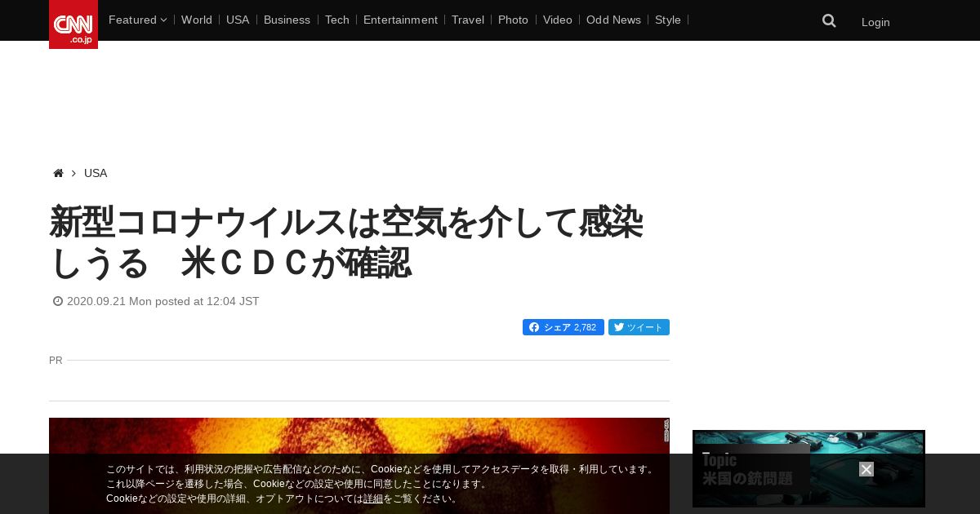Viewport: 980px width, 514px height.
Task: Click the article headline 新型コロナウイルスは空気を介して感染しうる
Action: 346,241
